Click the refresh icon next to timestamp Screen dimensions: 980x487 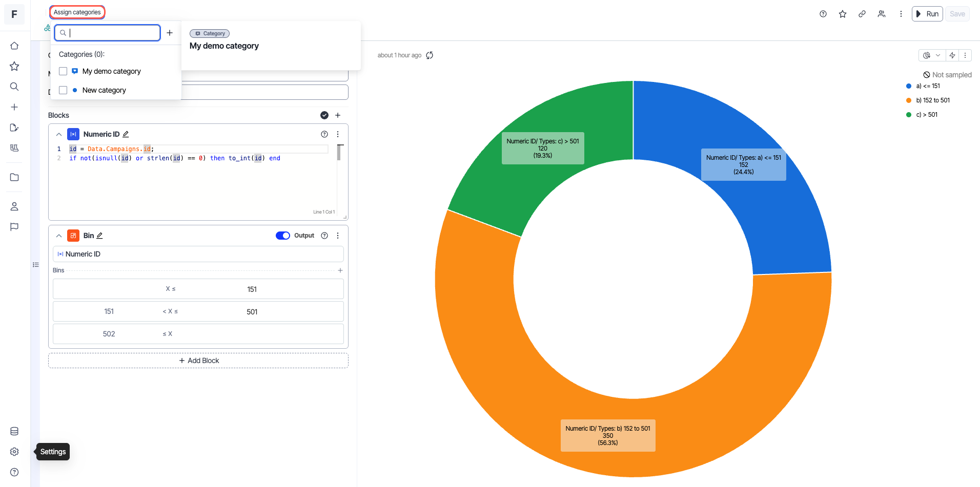pyautogui.click(x=430, y=55)
